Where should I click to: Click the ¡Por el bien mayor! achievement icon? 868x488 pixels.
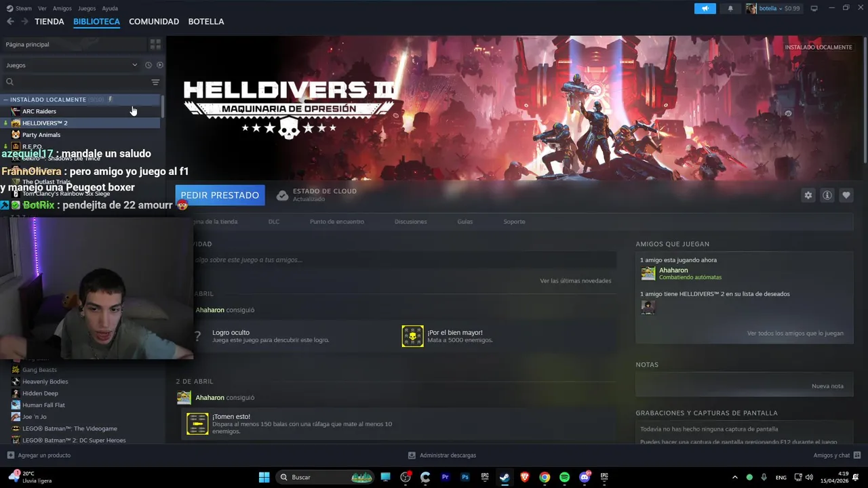click(x=412, y=336)
